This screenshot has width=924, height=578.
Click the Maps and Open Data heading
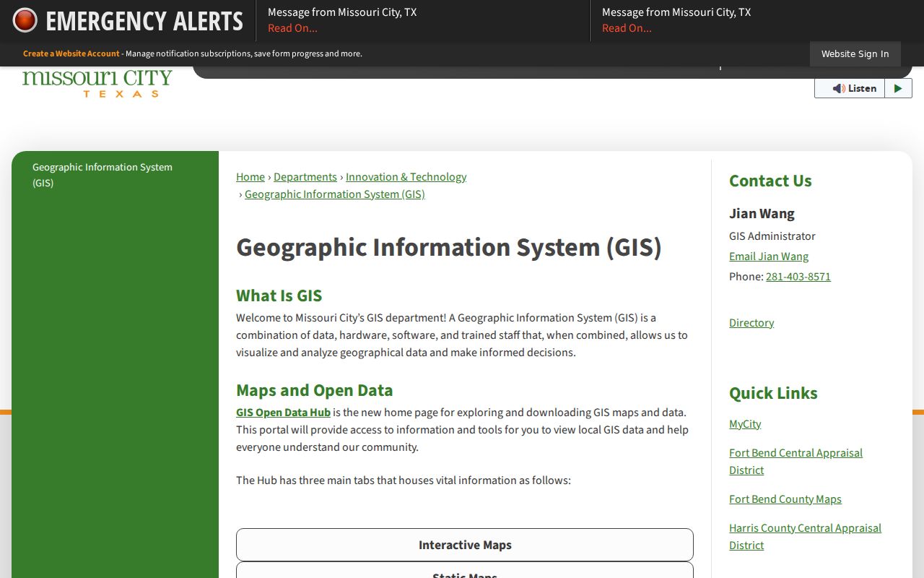point(315,390)
